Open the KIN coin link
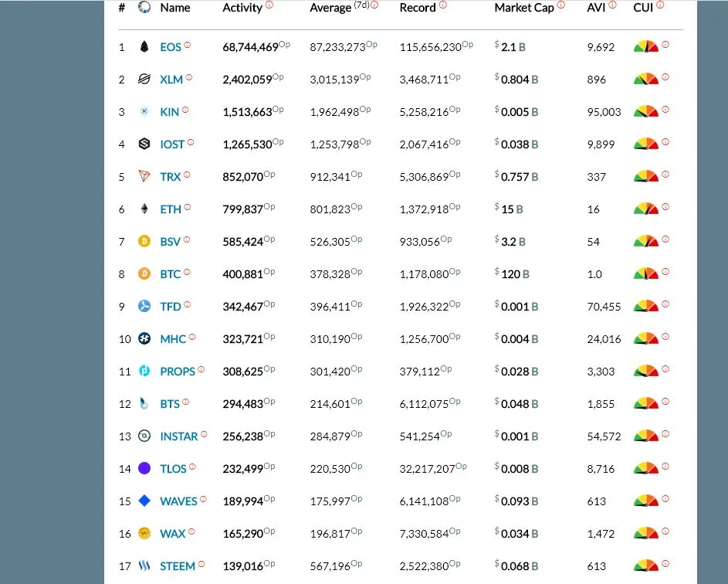Viewport: 728px width, 584px height. (170, 112)
